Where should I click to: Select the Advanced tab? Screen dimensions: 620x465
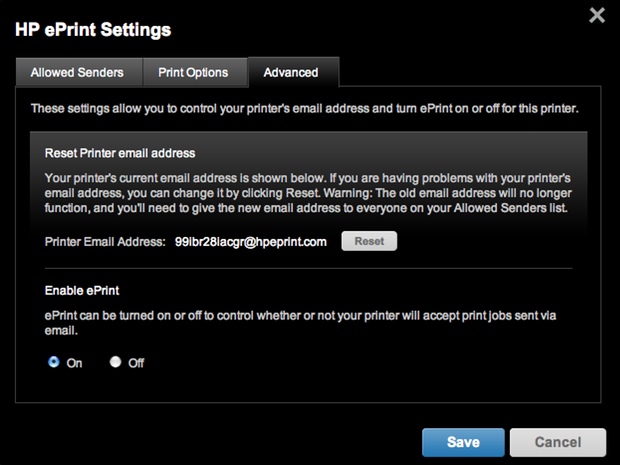(291, 72)
